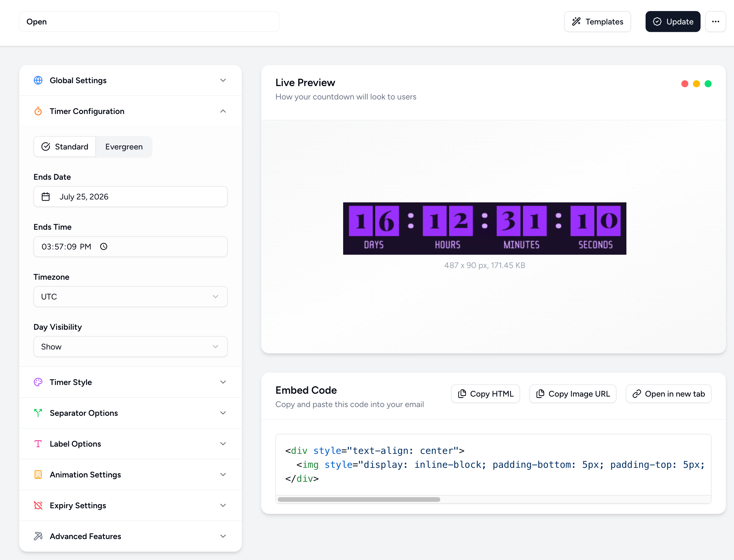Click the 'Ends Date' label

(x=52, y=177)
